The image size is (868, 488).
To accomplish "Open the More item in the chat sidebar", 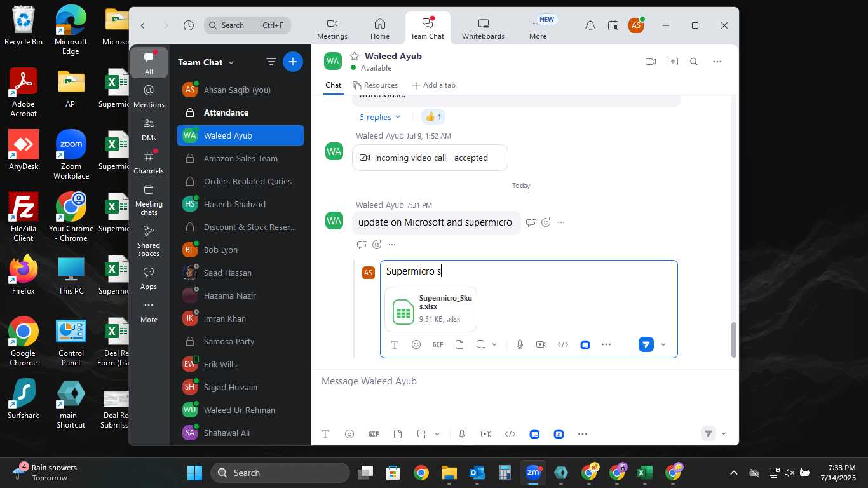I will [x=149, y=311].
